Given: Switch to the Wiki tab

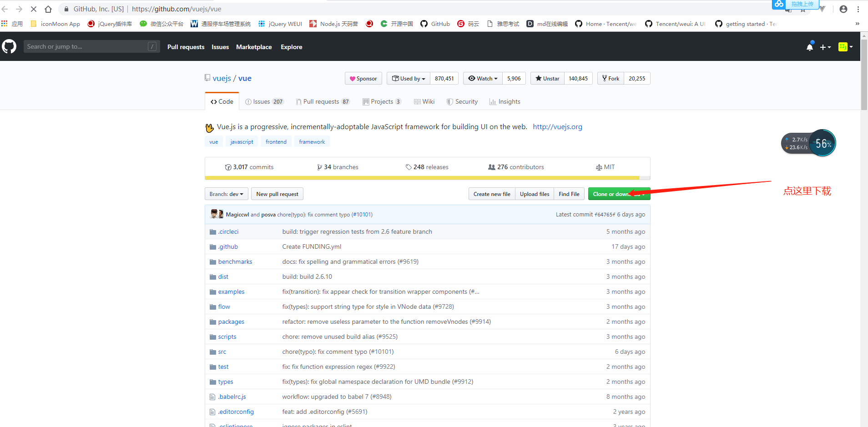Looking at the screenshot, I should click(x=424, y=101).
